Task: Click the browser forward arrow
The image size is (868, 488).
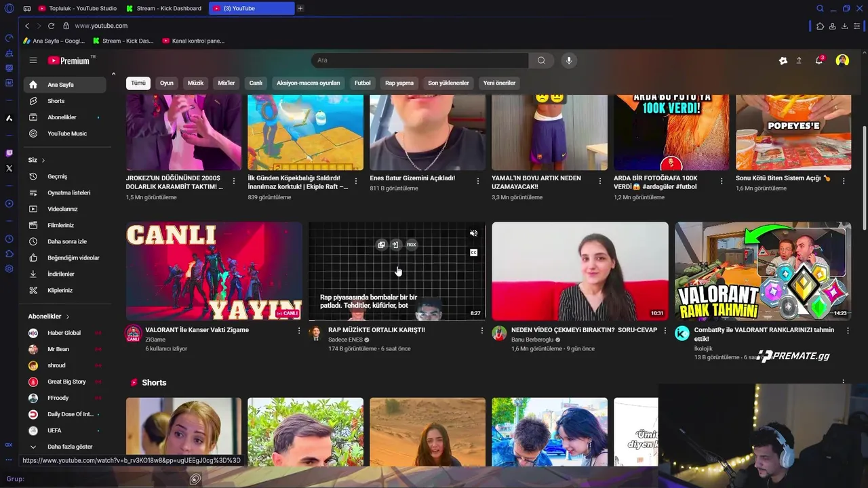Action: pyautogui.click(x=39, y=26)
